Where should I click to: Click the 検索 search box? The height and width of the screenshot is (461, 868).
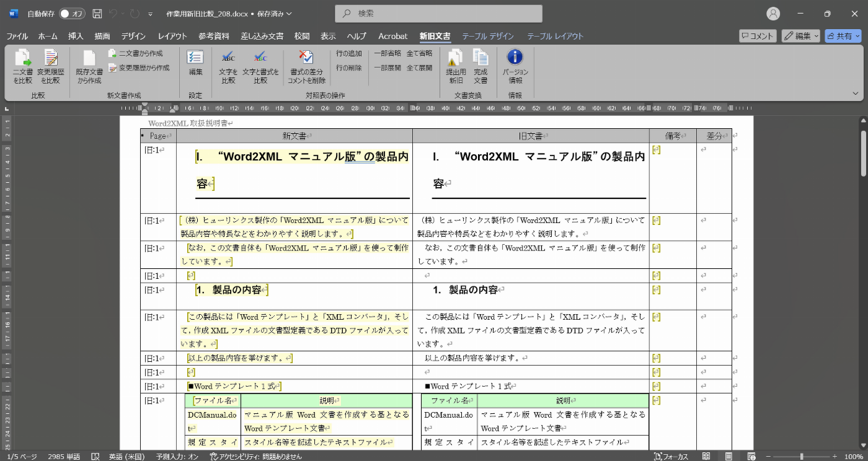[438, 14]
